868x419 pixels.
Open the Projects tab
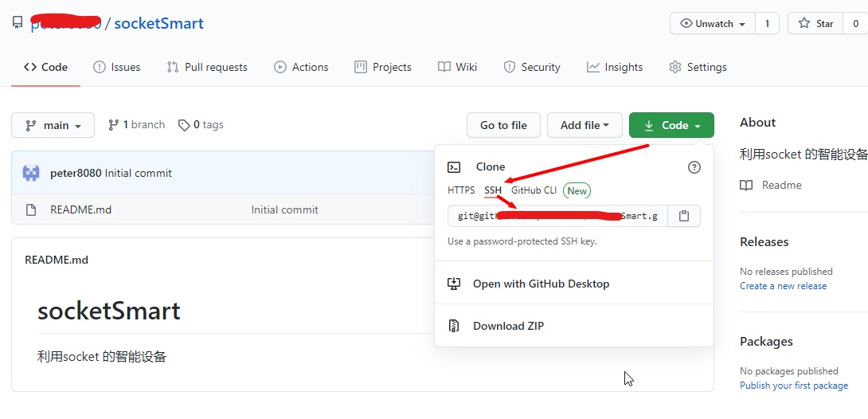coord(383,67)
